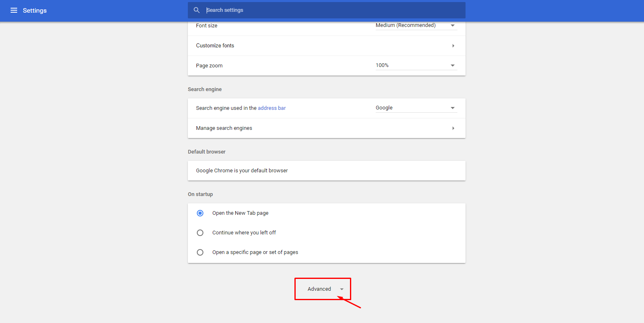Open the Settings hamburger menu

tap(14, 10)
